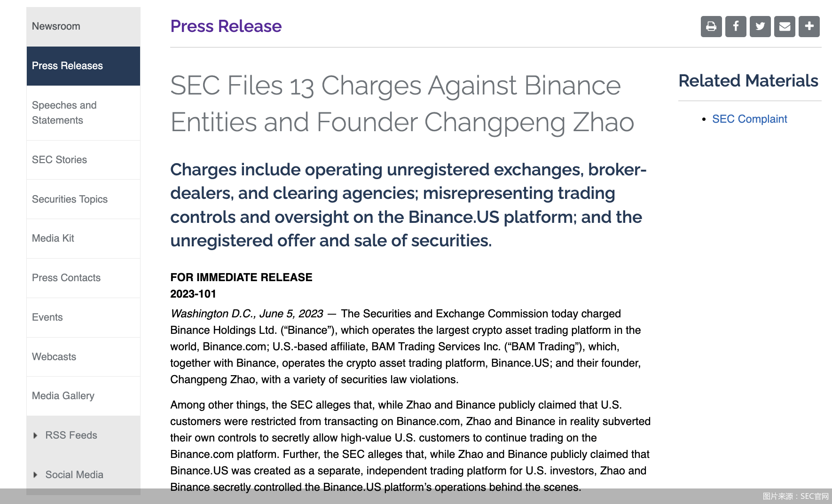Click the Press Release page heading
This screenshot has width=832, height=504.
tap(226, 26)
